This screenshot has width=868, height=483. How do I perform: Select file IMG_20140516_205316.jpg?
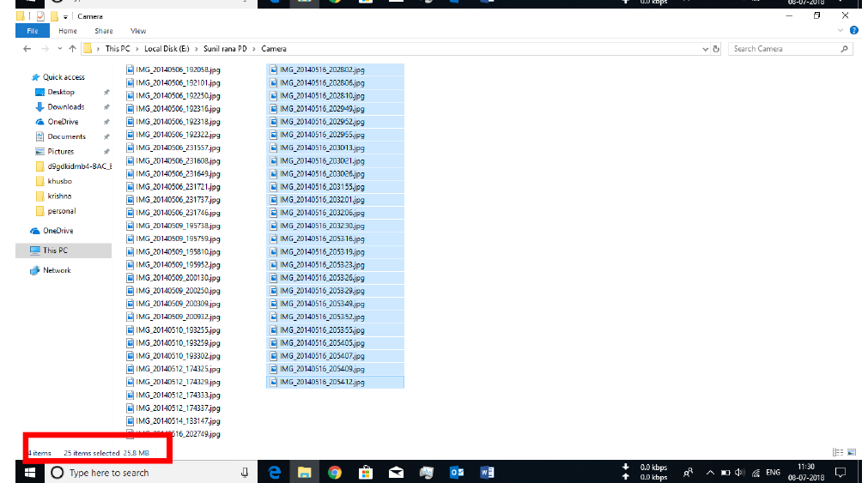(x=335, y=239)
